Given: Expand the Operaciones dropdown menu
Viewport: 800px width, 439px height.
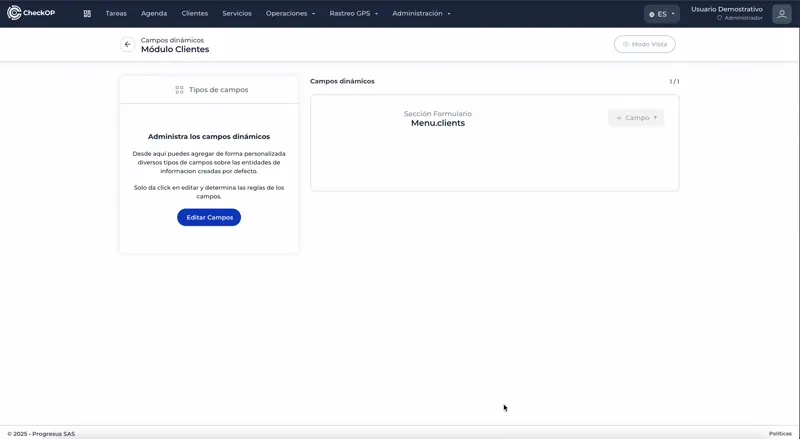Looking at the screenshot, I should 290,13.
